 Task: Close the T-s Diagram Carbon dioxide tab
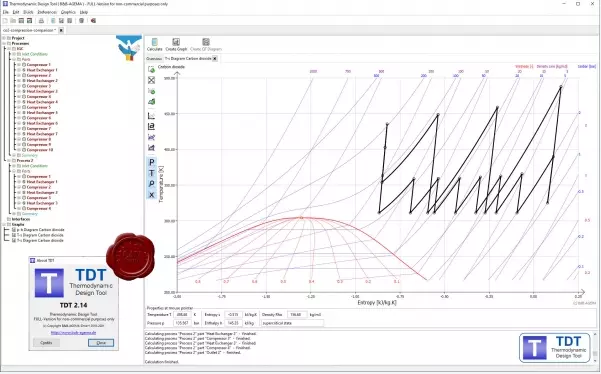point(215,59)
